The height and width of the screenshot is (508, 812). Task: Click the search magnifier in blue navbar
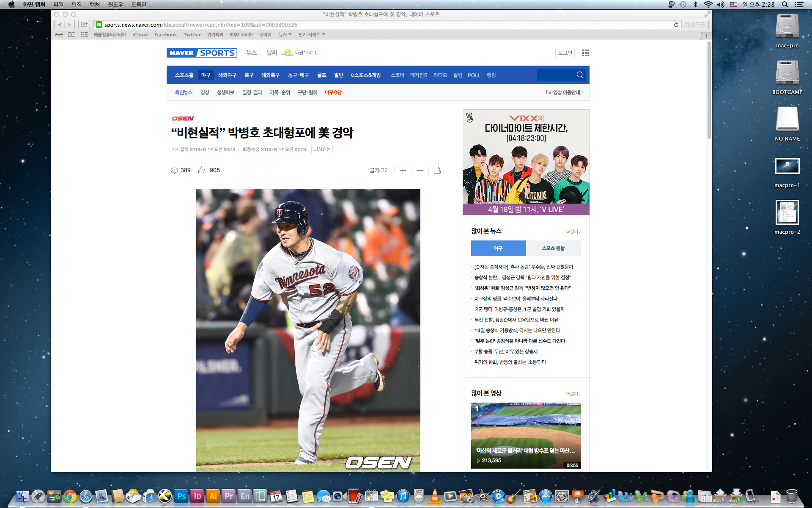point(580,75)
